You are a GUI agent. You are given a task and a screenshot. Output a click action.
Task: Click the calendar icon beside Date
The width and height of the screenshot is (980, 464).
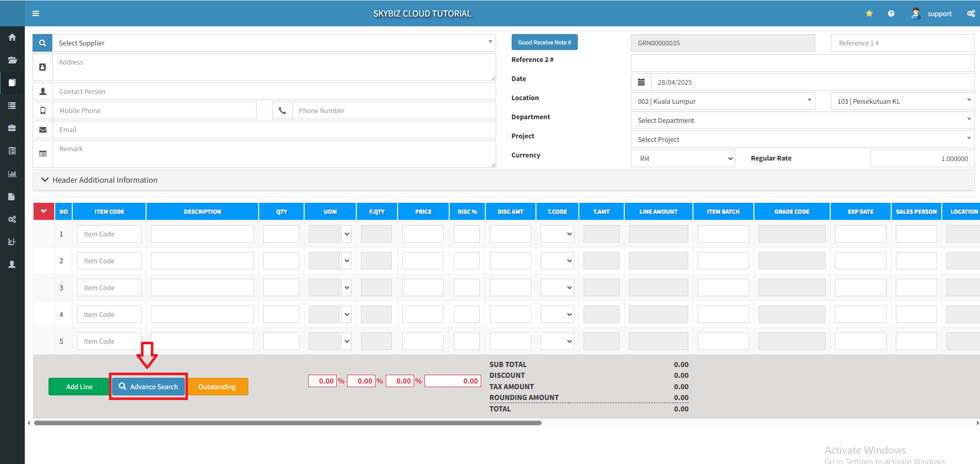pyautogui.click(x=641, y=82)
